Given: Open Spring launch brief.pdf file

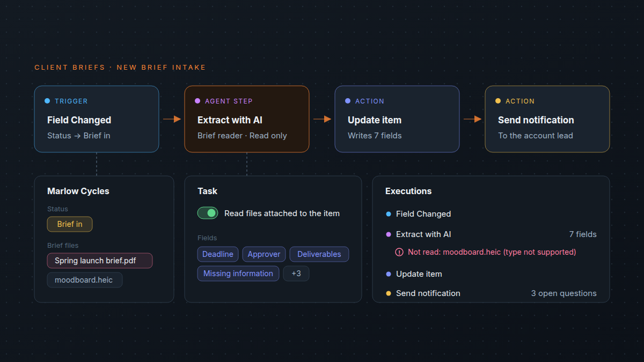Looking at the screenshot, I should pos(100,261).
